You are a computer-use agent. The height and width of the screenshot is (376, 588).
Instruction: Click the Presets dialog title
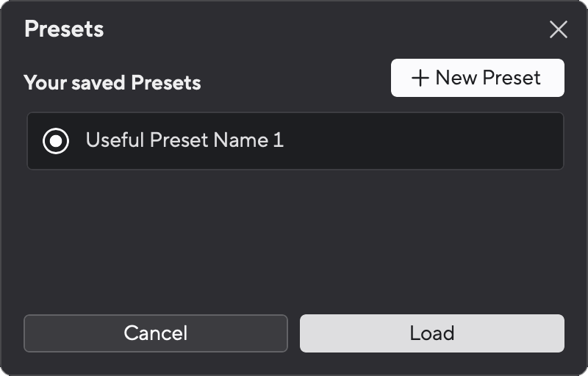click(64, 29)
